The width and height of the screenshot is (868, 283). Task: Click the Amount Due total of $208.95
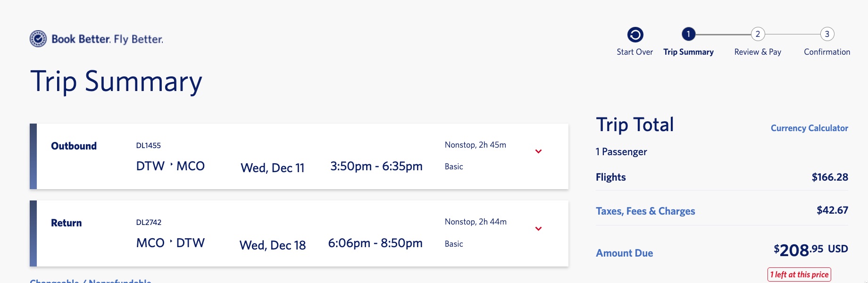coord(811,251)
